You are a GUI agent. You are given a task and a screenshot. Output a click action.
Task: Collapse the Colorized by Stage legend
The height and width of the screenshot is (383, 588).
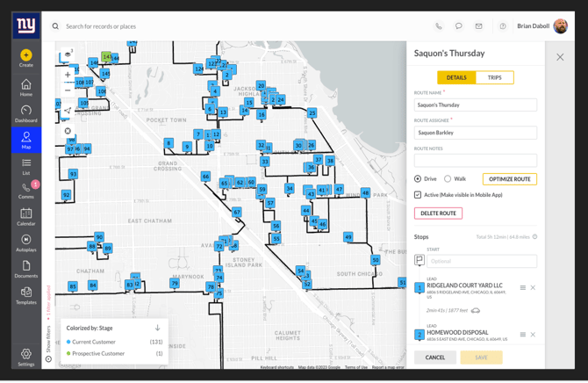[x=157, y=328]
